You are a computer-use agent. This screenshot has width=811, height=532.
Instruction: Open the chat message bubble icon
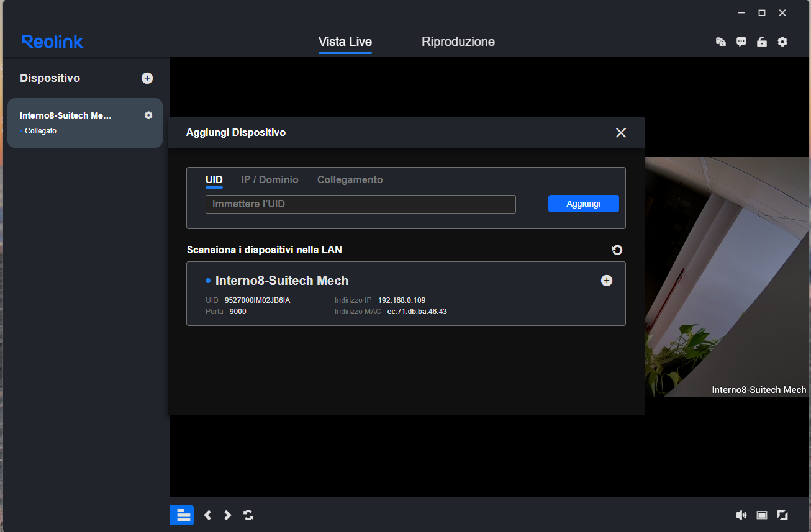[741, 42]
